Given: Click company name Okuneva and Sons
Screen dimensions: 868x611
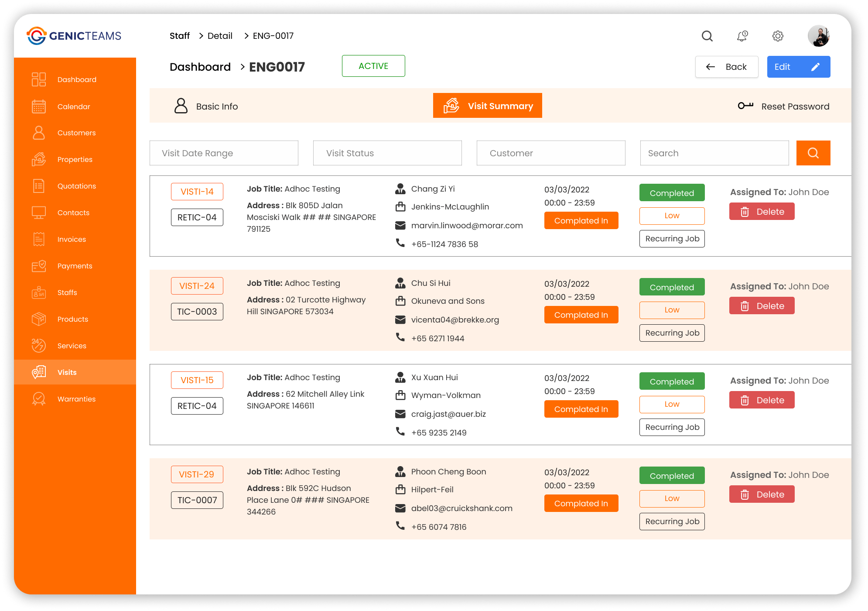Looking at the screenshot, I should pos(448,301).
